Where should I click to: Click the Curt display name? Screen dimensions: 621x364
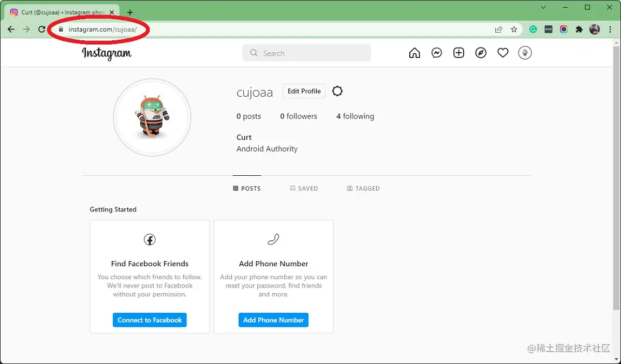point(244,138)
